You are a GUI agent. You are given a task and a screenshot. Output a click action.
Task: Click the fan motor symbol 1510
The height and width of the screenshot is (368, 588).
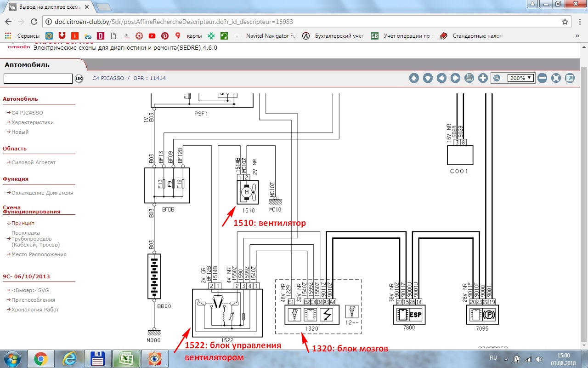(248, 192)
